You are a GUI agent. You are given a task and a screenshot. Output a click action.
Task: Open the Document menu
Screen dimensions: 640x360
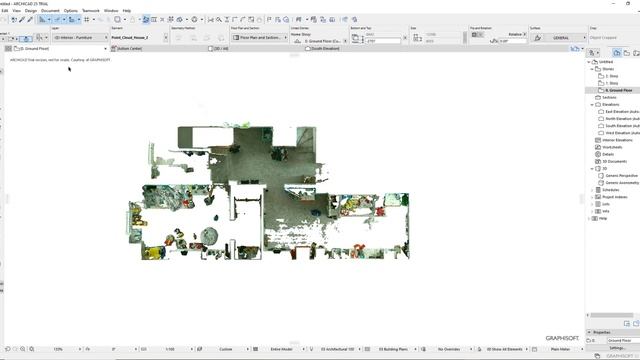(50, 11)
